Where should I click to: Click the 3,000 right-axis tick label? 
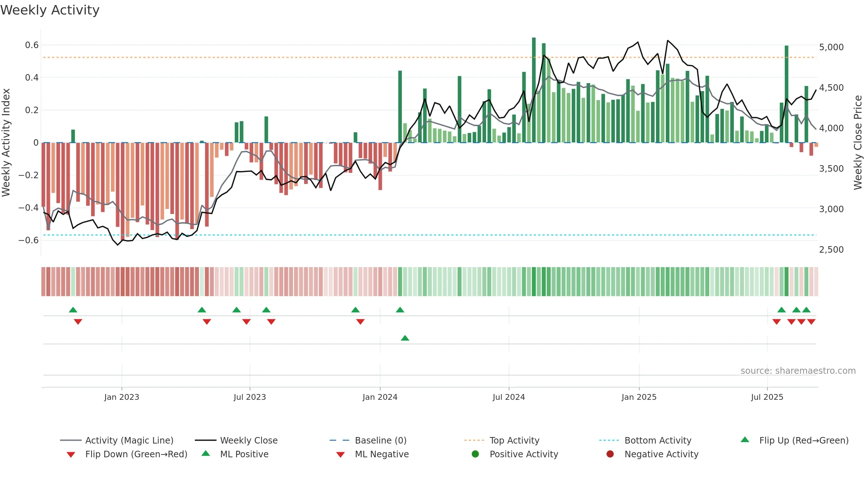point(831,209)
